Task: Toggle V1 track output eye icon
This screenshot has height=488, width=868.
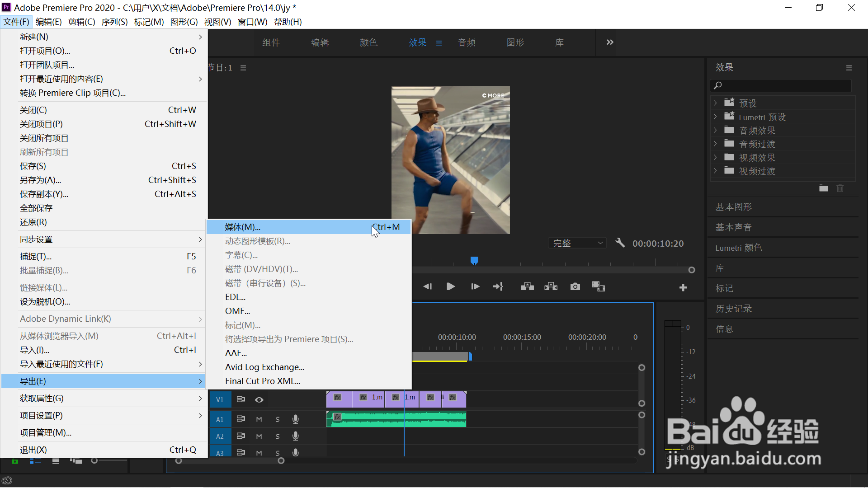Action: [x=259, y=400]
